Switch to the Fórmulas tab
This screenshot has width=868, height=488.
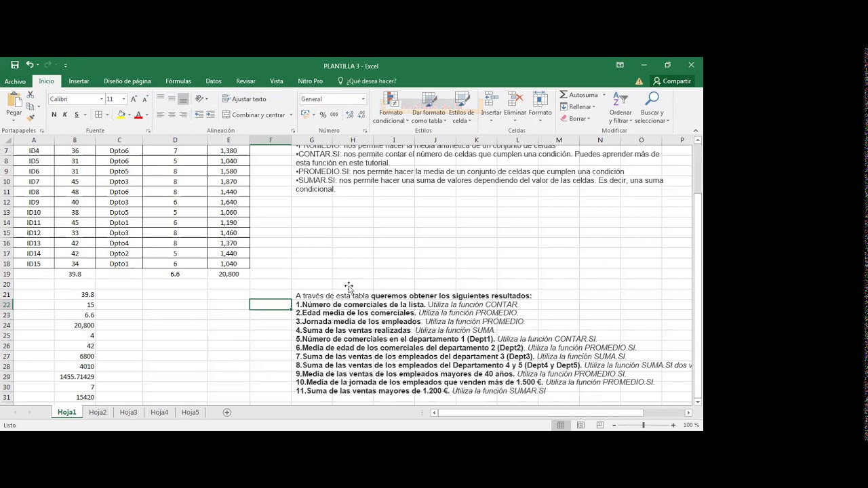pyautogui.click(x=178, y=81)
